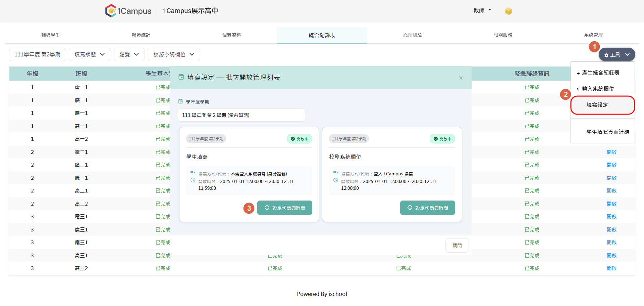The height and width of the screenshot is (306, 644).
Task: Click the 緊急聯絡資訊 column header
Action: point(532,74)
